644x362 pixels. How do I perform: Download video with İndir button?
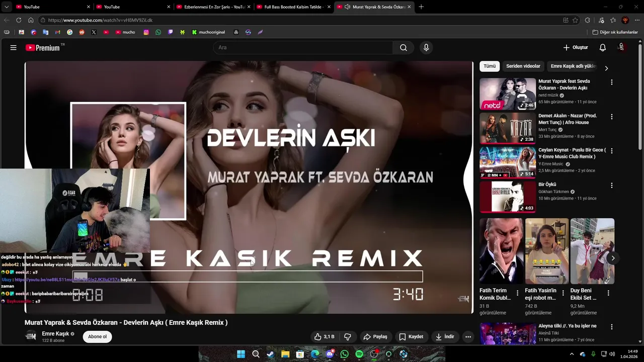pos(445,337)
